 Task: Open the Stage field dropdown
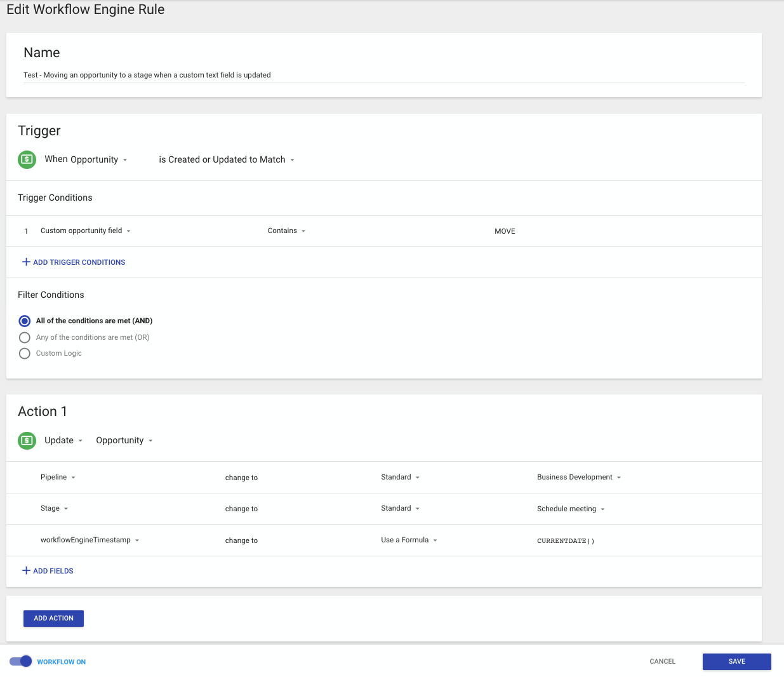tap(54, 508)
